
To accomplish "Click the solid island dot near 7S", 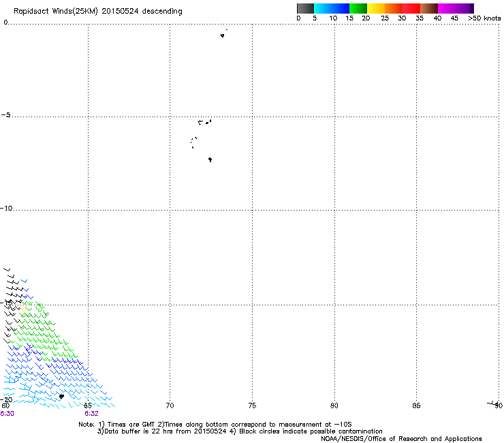I will click(210, 159).
